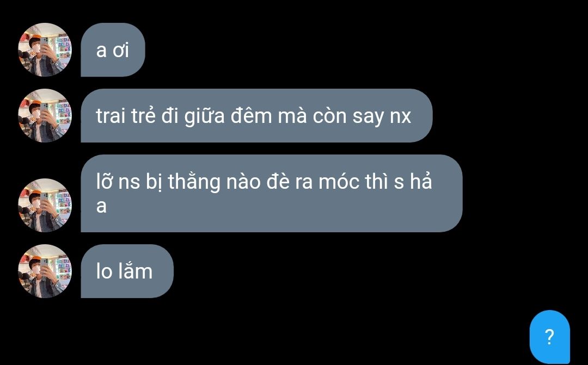
Task: View the profile photo beside "lo lắm"
Action: (x=45, y=271)
